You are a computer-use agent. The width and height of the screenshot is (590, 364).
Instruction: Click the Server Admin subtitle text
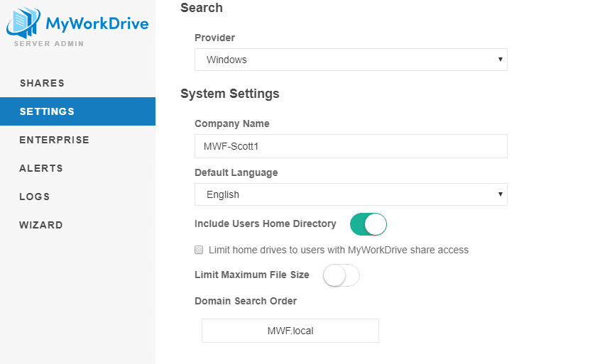click(48, 44)
